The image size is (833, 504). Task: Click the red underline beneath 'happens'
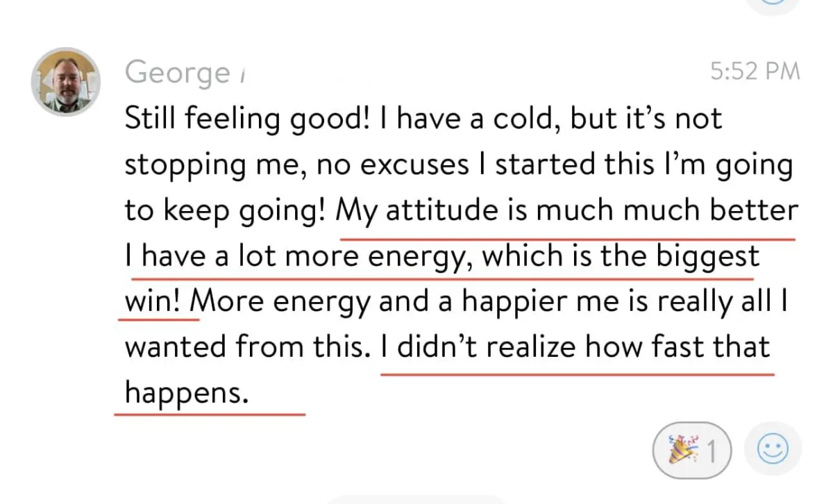click(208, 413)
